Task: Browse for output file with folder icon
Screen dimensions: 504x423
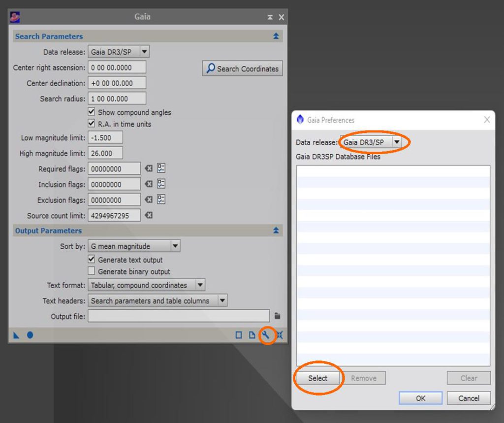Action: (277, 316)
